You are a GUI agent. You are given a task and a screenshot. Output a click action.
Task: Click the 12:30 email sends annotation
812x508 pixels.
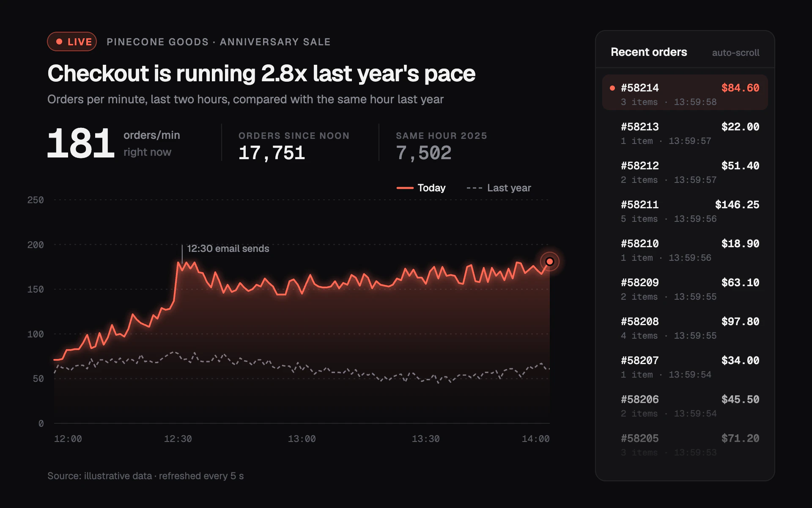click(x=228, y=248)
